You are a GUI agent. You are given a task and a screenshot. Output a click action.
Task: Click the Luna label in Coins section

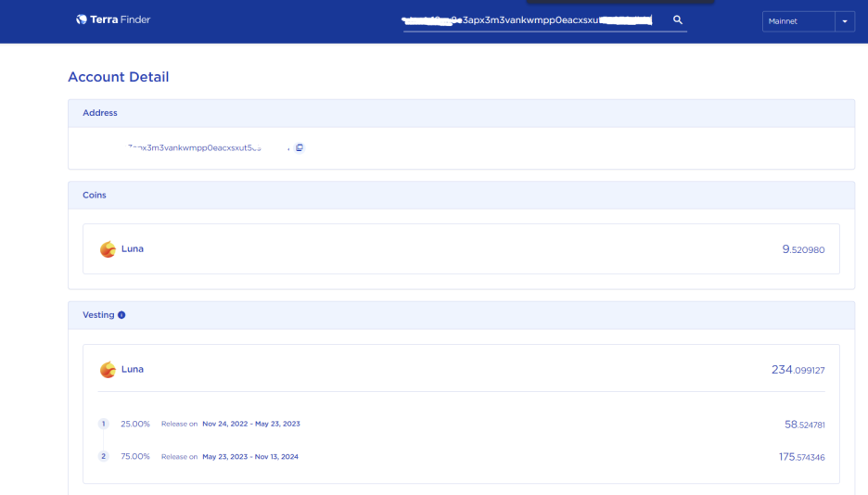[133, 248]
